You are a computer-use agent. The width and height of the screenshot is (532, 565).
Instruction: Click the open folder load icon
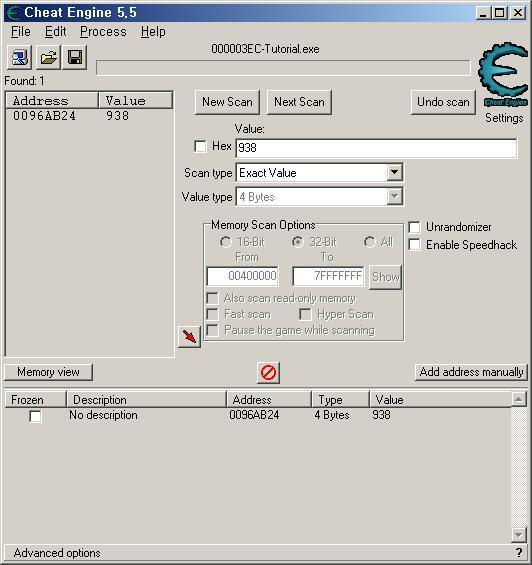48,57
